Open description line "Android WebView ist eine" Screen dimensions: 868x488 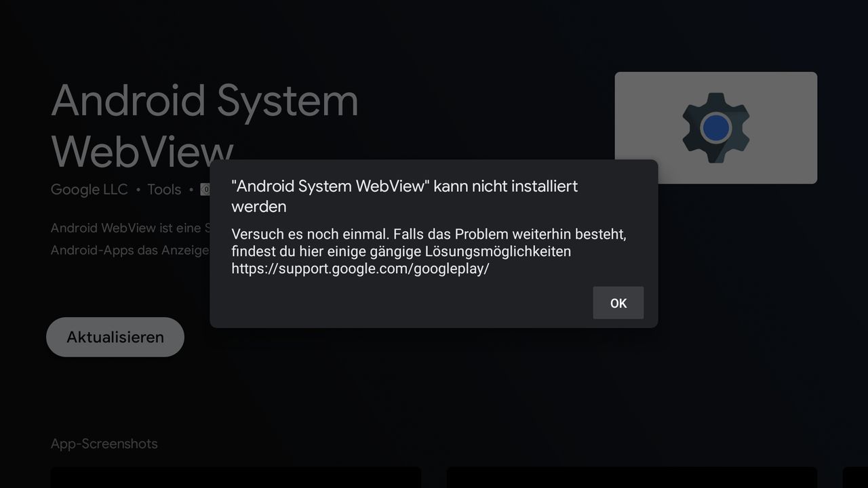point(130,228)
